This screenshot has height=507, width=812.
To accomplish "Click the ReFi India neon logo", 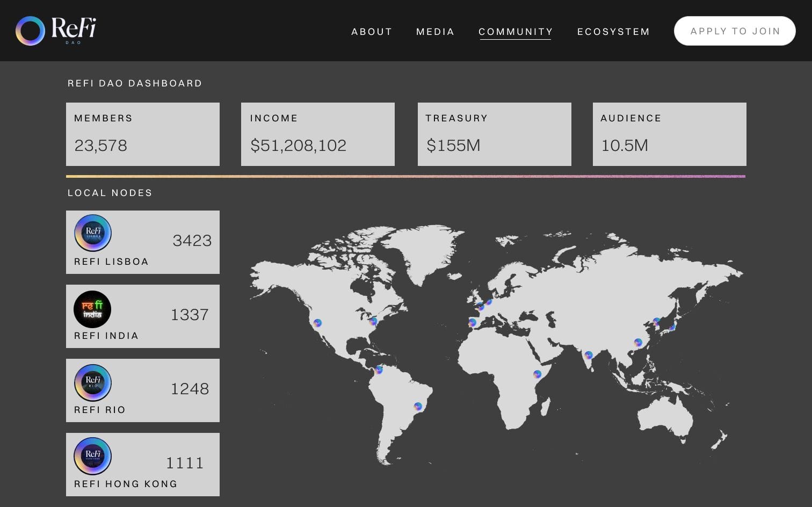I will [92, 309].
